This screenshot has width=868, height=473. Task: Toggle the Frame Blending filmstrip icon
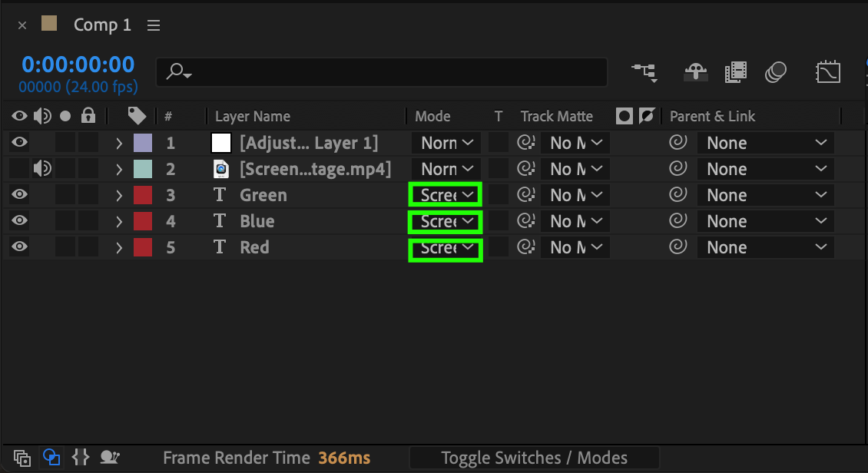pos(735,72)
